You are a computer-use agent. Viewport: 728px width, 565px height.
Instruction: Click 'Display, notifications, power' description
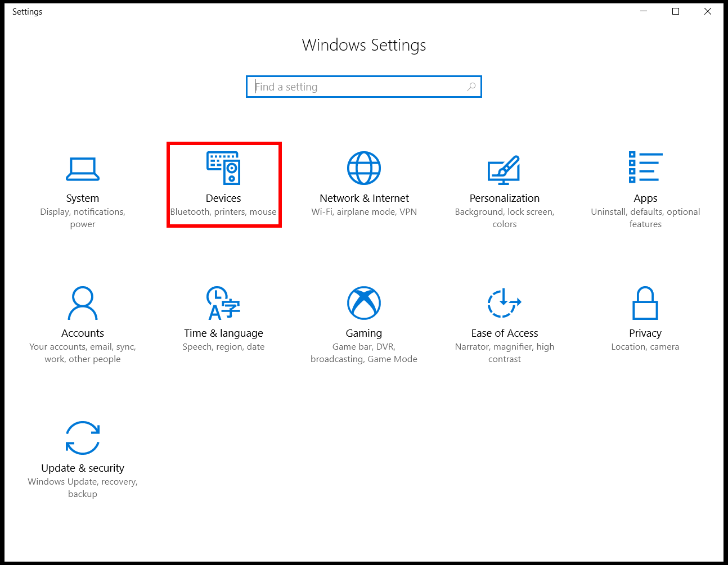point(83,218)
